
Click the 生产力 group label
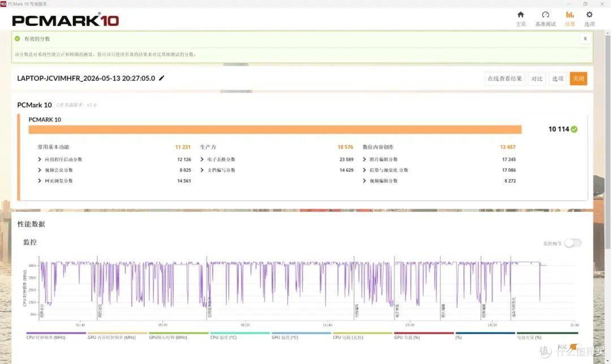pos(208,147)
